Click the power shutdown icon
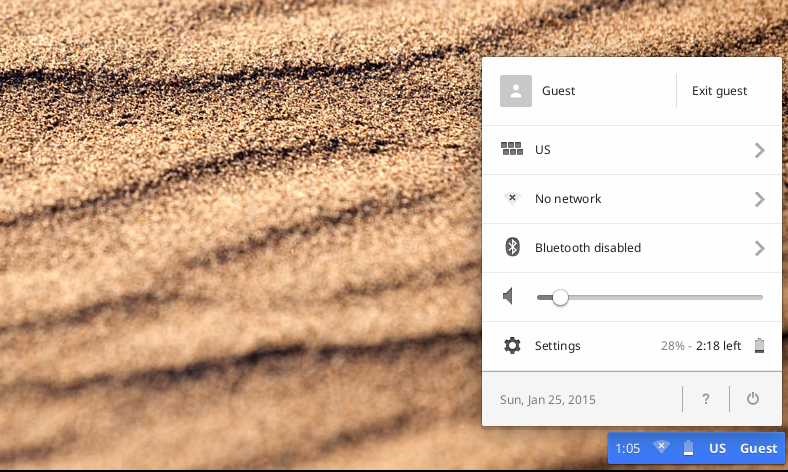Image resolution: width=788 pixels, height=472 pixels. click(x=753, y=399)
